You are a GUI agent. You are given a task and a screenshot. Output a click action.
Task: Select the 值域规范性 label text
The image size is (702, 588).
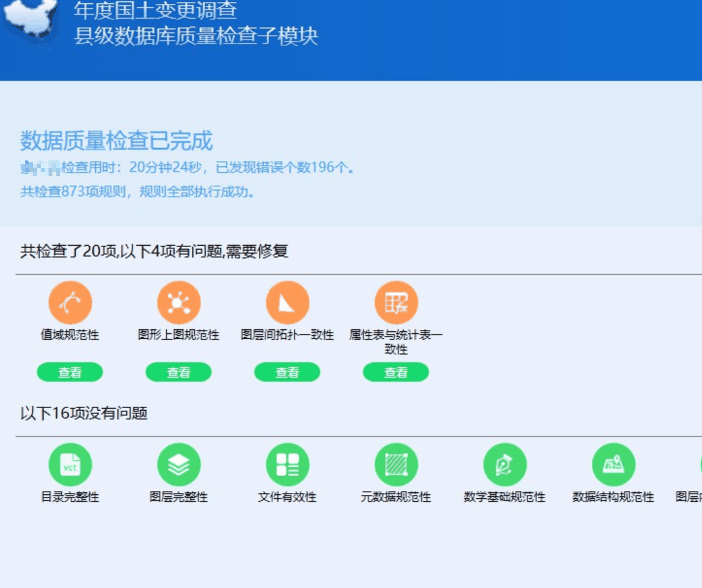pos(70,334)
